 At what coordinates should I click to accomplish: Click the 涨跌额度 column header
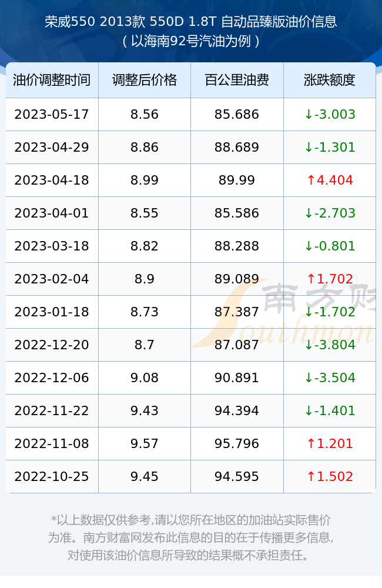330,80
